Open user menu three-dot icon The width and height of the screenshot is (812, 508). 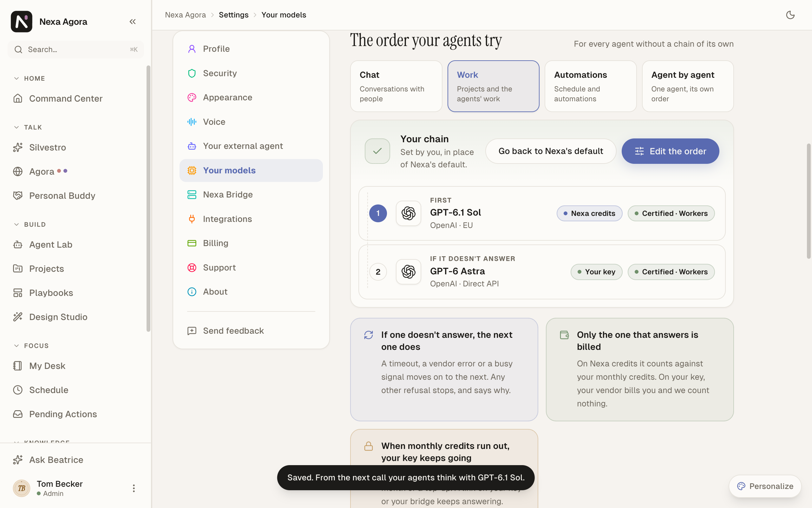tap(134, 488)
